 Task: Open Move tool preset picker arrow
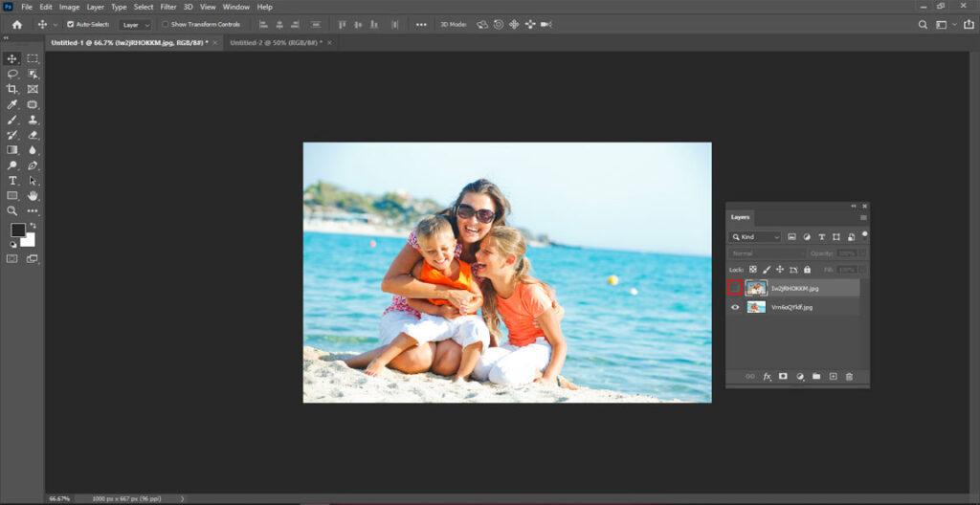tap(55, 25)
